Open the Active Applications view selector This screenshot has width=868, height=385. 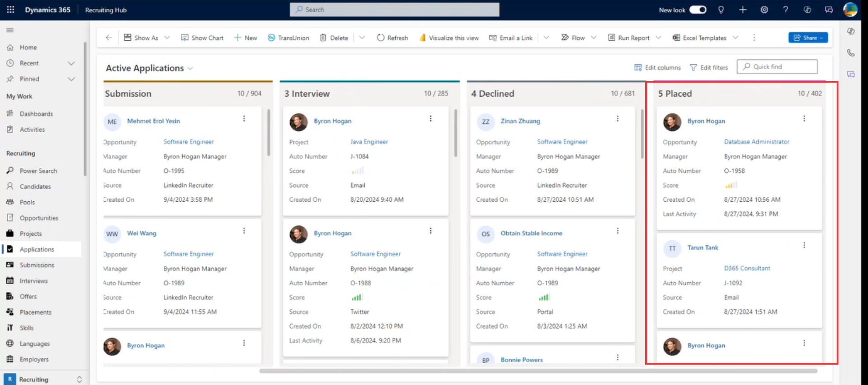click(x=150, y=68)
